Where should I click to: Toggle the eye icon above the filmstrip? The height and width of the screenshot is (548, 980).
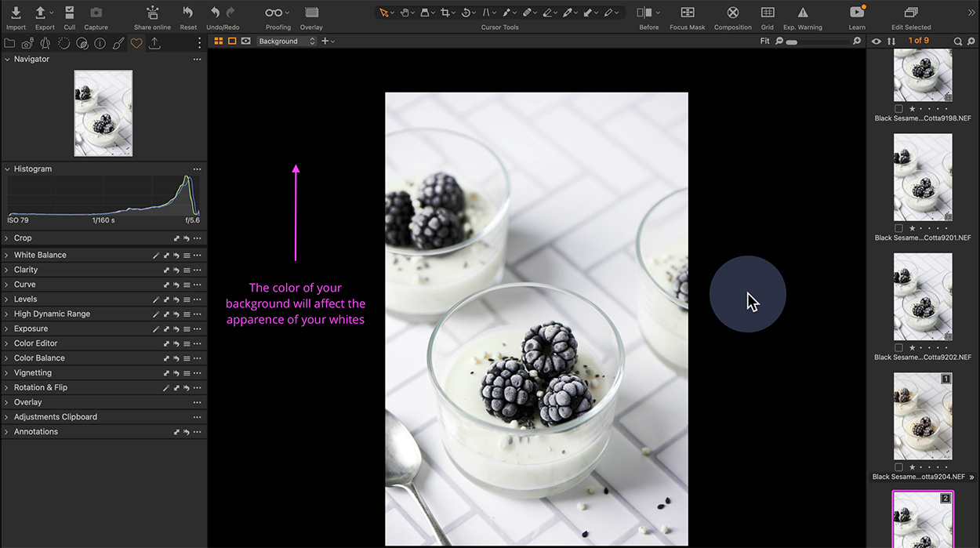[x=876, y=41]
